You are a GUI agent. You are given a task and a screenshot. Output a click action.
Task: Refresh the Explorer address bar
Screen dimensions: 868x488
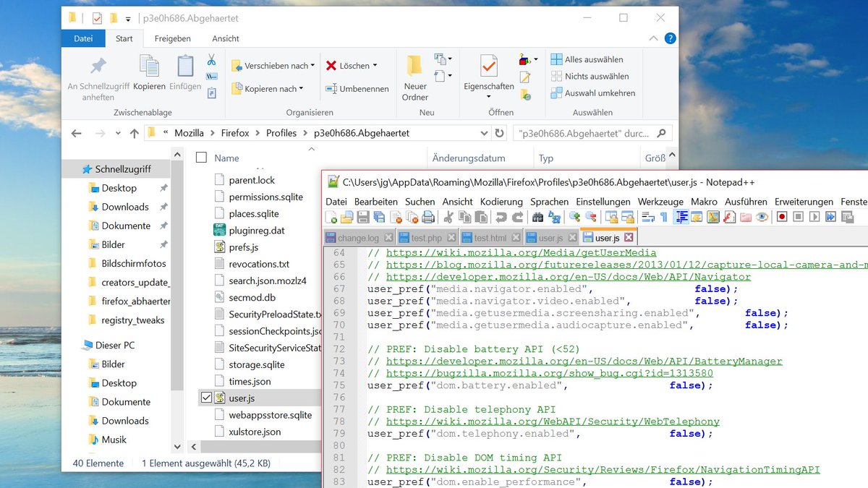[499, 133]
